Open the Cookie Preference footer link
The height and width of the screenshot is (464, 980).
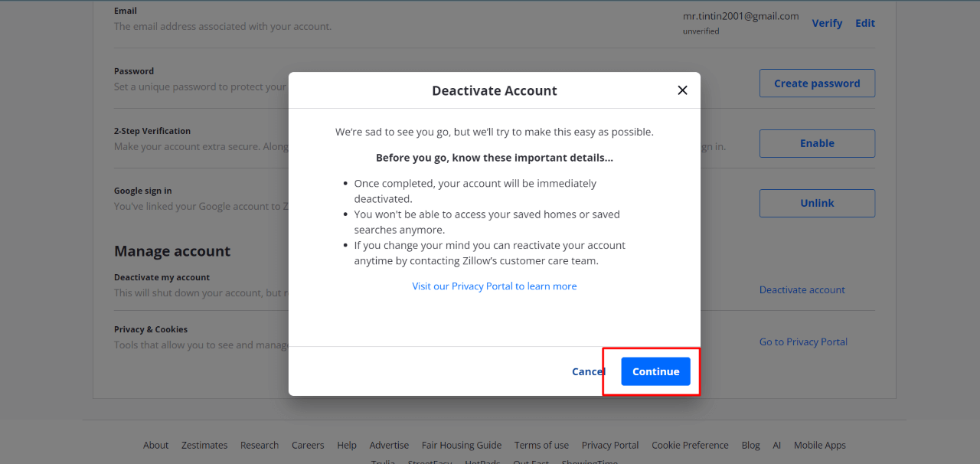(690, 445)
